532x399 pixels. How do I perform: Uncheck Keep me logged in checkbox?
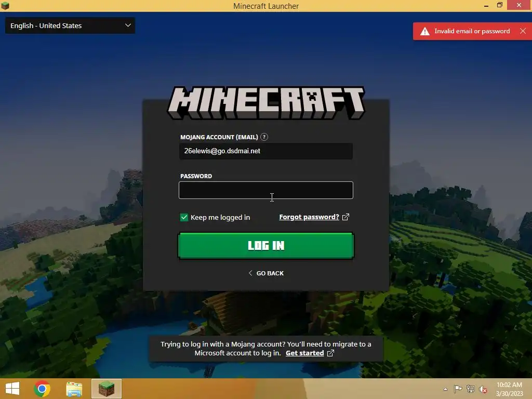click(x=184, y=217)
